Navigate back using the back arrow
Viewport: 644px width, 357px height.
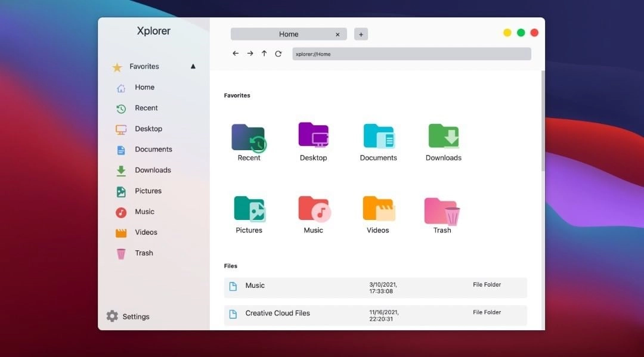click(236, 53)
